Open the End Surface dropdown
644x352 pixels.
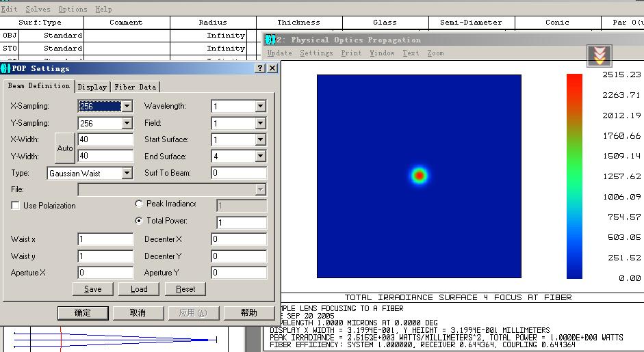pyautogui.click(x=260, y=157)
